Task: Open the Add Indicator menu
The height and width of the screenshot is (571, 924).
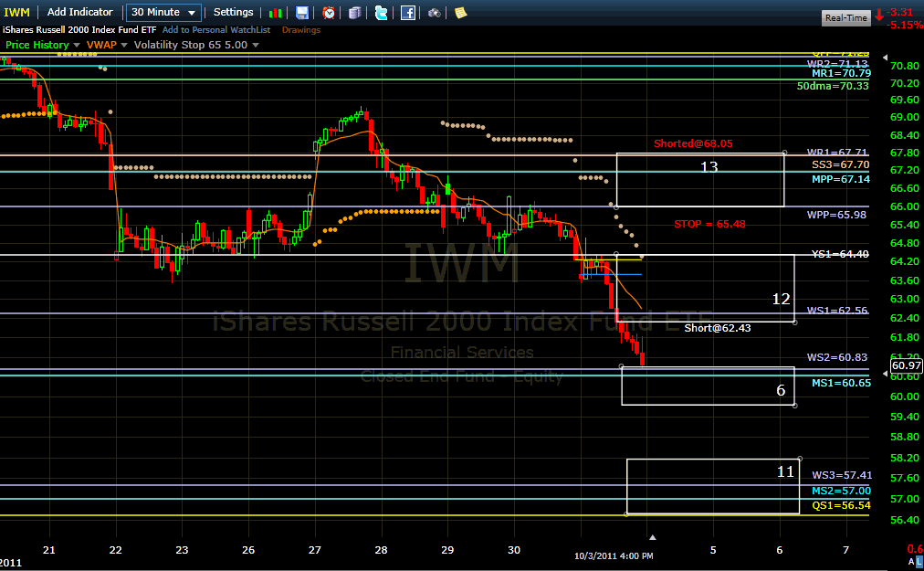Action: 79,13
